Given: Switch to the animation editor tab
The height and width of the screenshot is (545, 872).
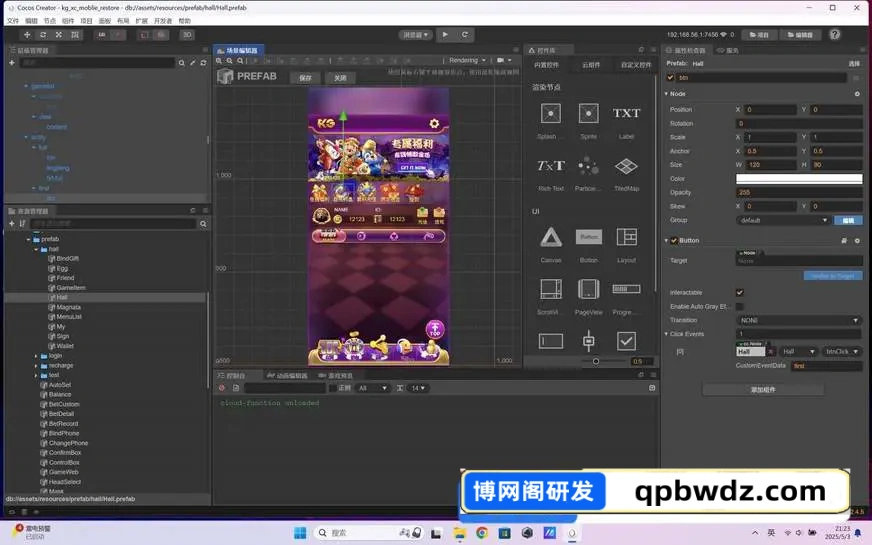Looking at the screenshot, I should [x=287, y=375].
